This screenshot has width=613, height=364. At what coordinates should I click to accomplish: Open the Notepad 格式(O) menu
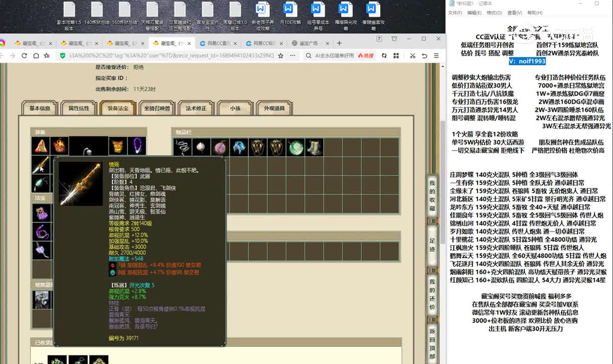[495, 13]
